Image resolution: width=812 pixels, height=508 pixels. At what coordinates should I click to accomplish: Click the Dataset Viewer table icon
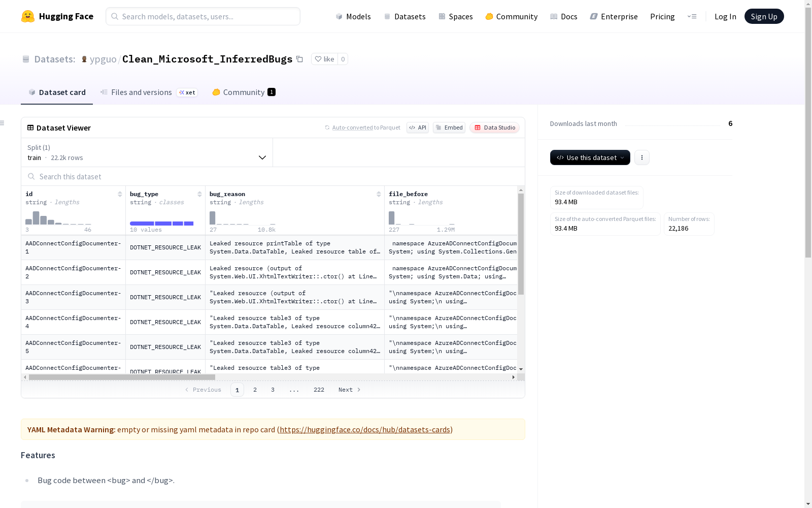[x=30, y=128]
